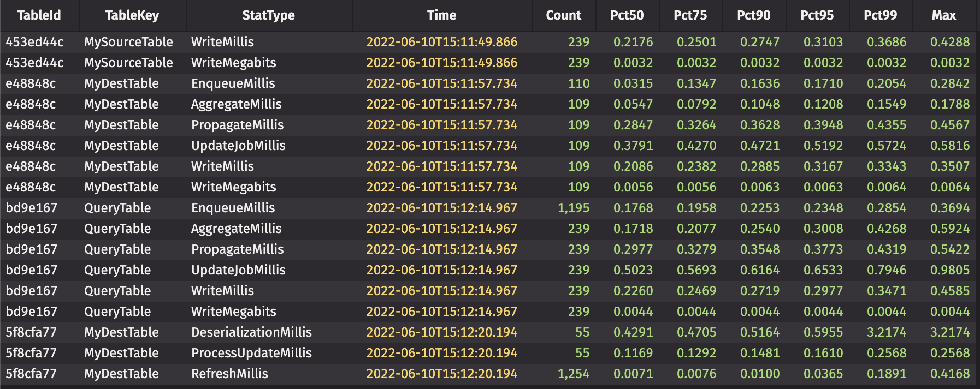Select the Pct95 column header
The height and width of the screenshot is (389, 980).
tap(817, 15)
